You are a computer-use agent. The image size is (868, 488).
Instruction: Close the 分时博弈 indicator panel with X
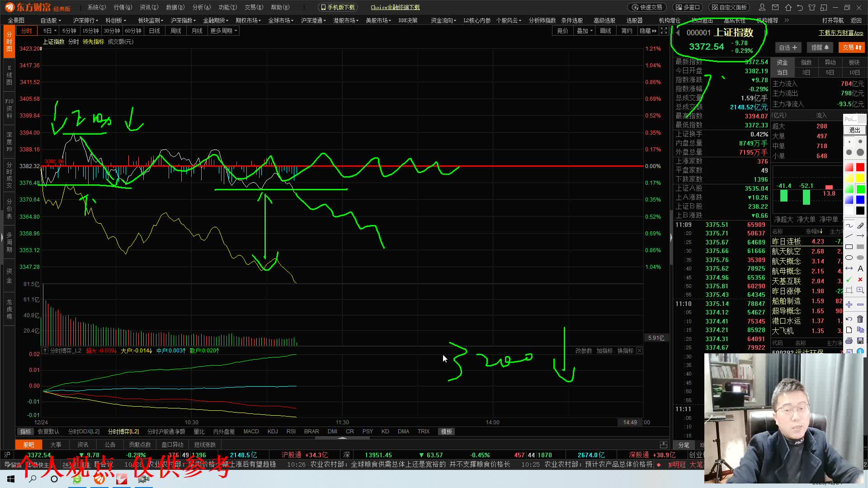(x=639, y=351)
